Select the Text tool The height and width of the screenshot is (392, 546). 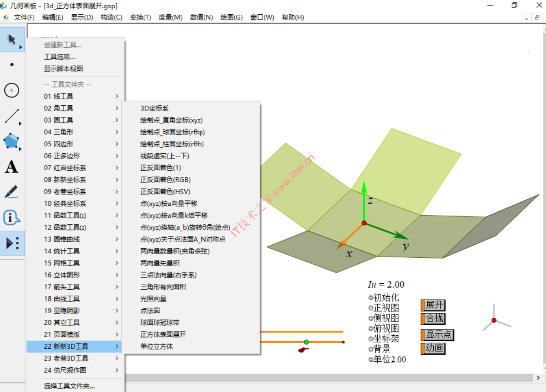pos(12,167)
